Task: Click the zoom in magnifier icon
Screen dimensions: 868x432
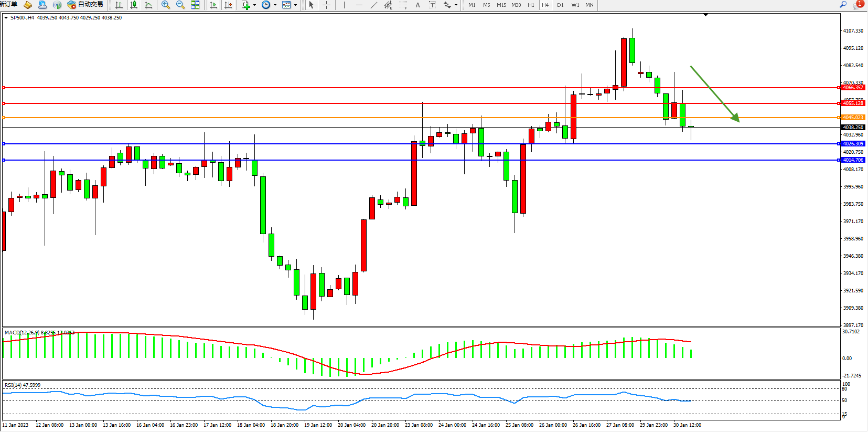Action: click(166, 5)
